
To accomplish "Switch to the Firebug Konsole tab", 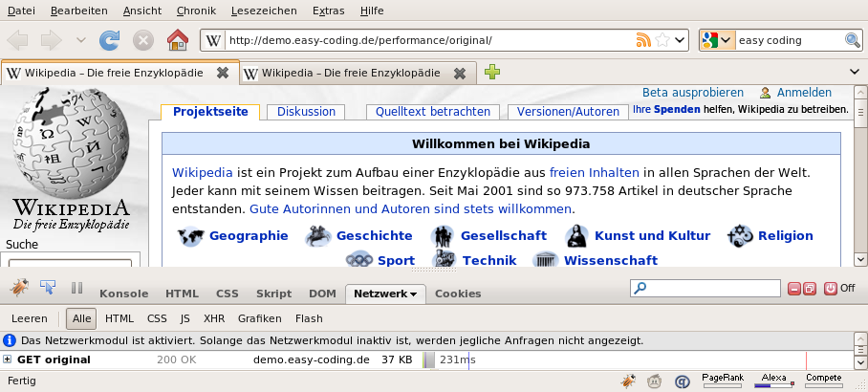I will tap(124, 294).
